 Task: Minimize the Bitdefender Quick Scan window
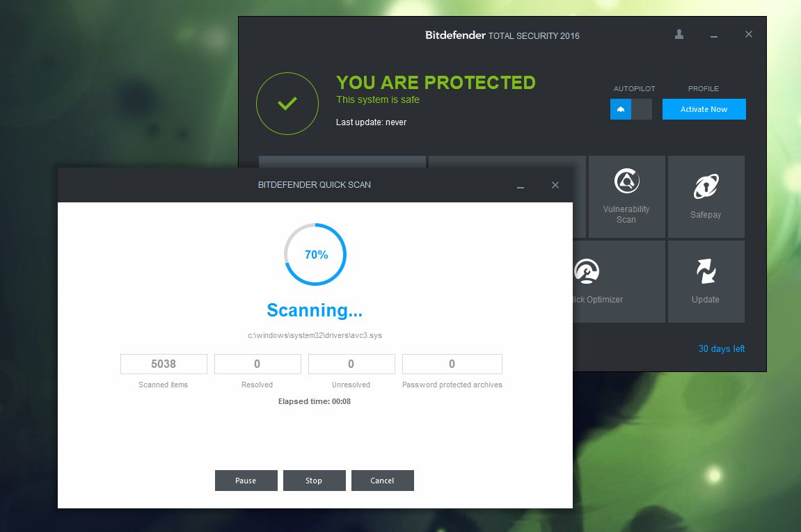click(520, 186)
